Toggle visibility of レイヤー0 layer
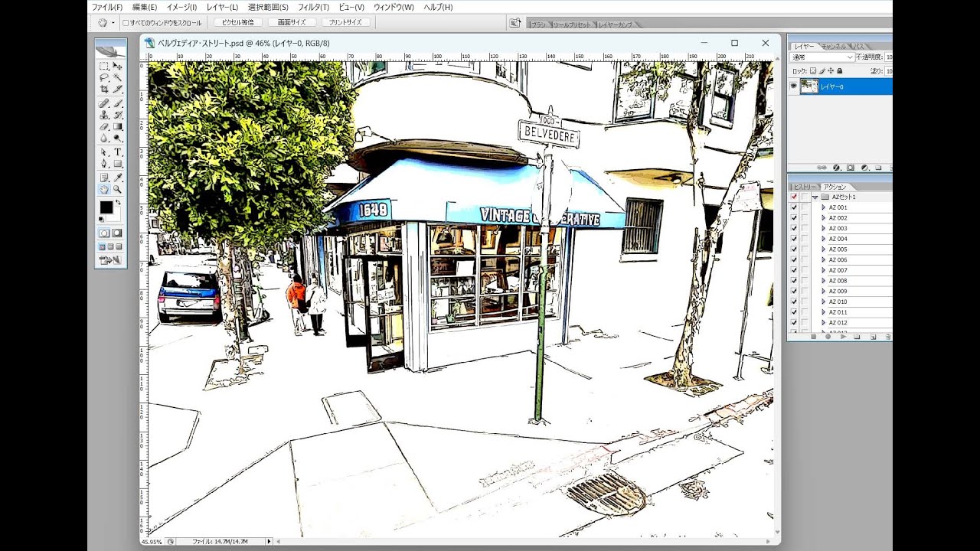The width and height of the screenshot is (980, 551). point(793,86)
